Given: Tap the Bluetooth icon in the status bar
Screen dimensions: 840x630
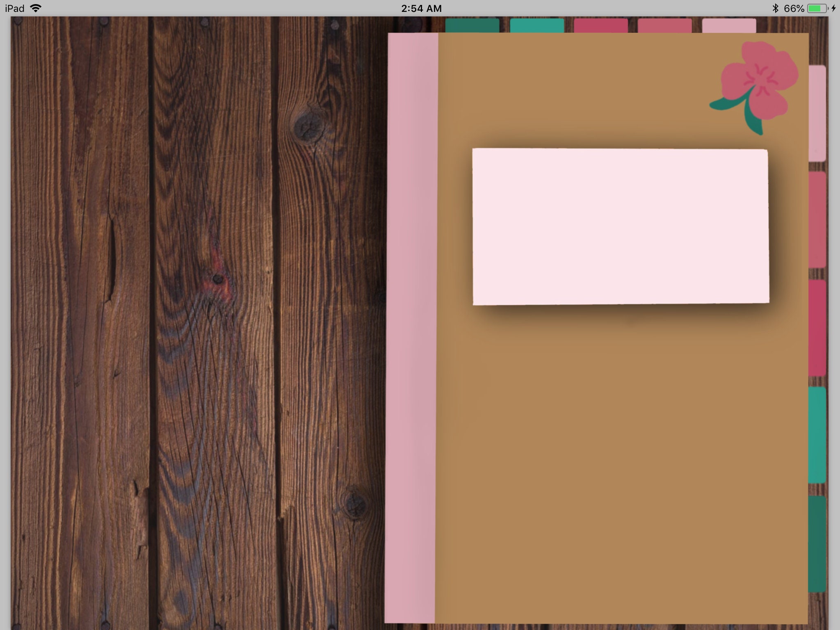Looking at the screenshot, I should 775,8.
